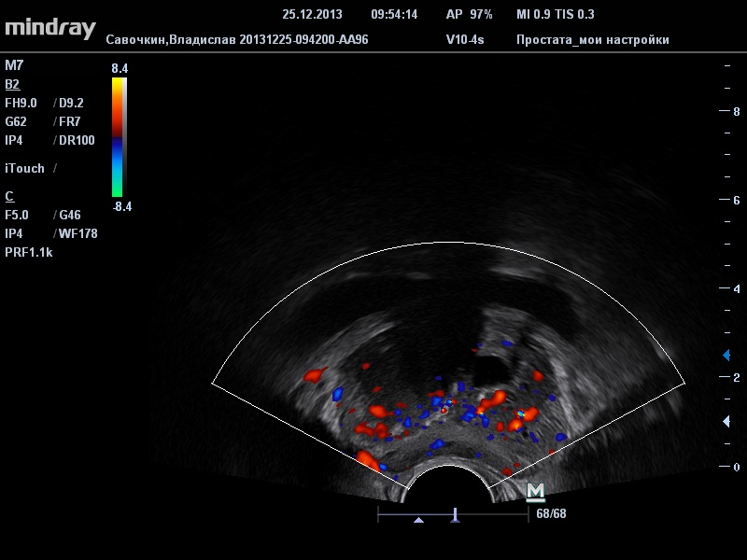Click the FH9.0 frequency value

coord(21,103)
